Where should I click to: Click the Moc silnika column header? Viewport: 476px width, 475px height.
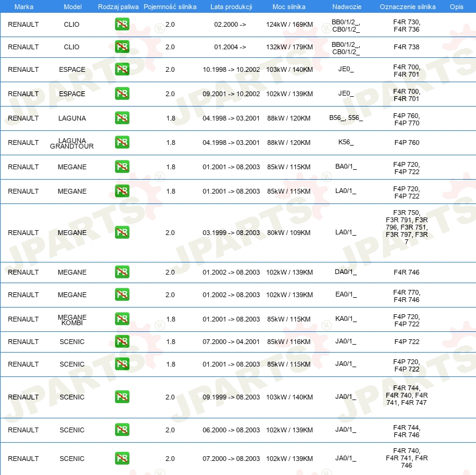point(289,7)
